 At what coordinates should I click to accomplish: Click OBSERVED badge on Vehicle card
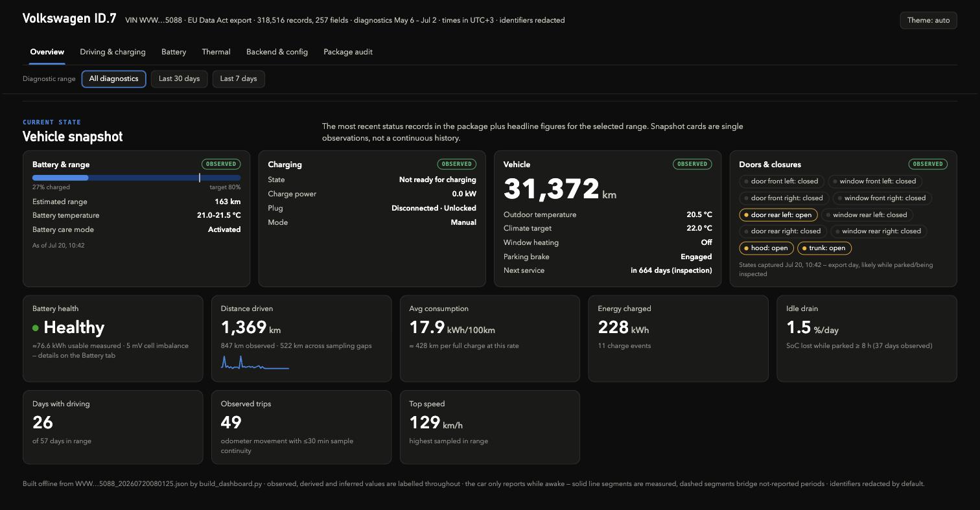pos(692,164)
